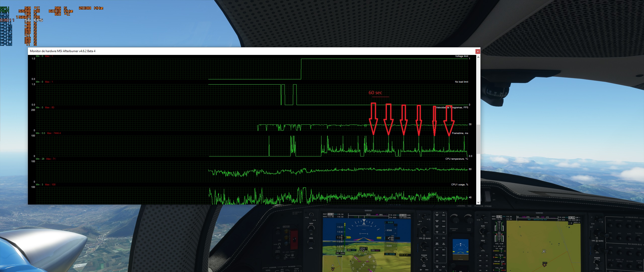Click the Afterburner hardware monitor title bar
This screenshot has width=644, height=272.
coord(252,51)
